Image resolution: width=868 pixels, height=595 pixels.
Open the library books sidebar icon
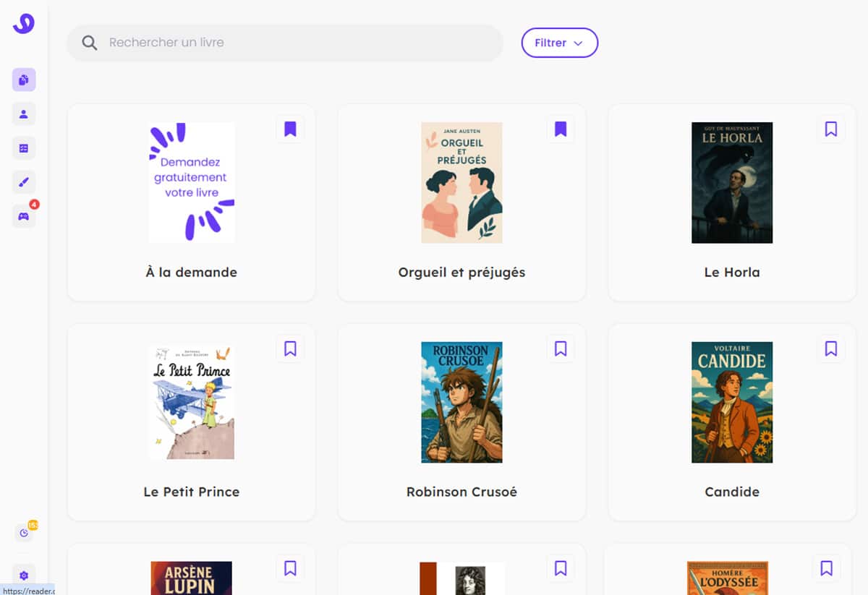point(24,80)
